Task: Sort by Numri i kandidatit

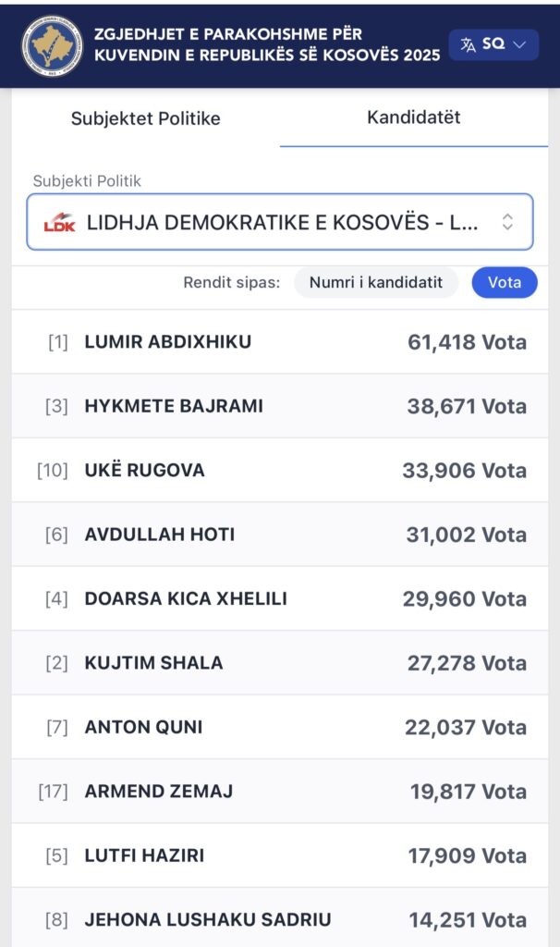Action: coord(376,283)
